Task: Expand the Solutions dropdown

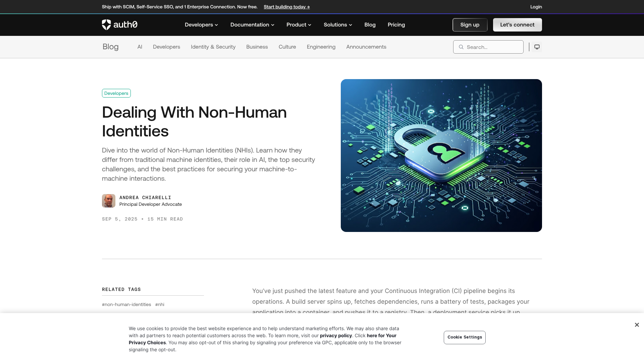Action: point(338,25)
